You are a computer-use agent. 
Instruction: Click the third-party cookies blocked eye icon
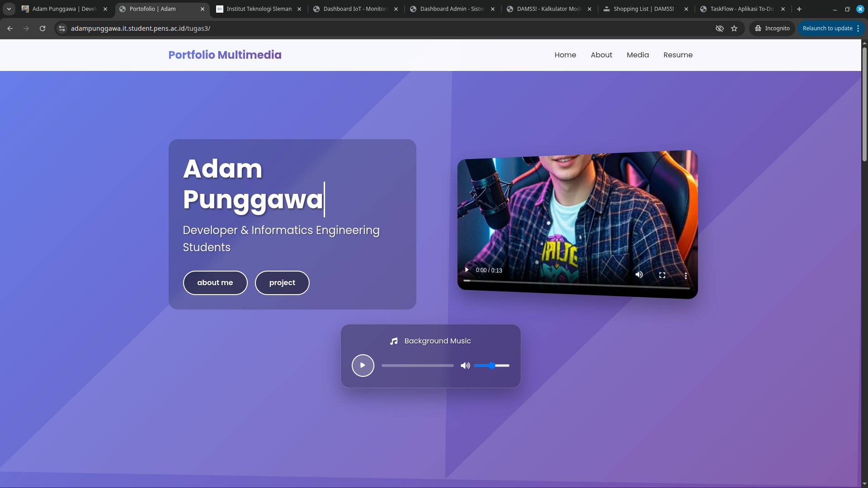pos(719,28)
